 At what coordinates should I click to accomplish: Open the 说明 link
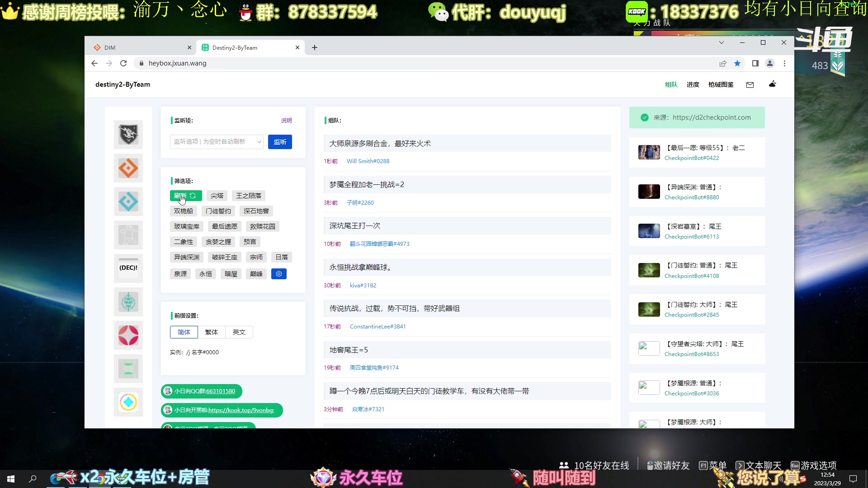coord(287,121)
